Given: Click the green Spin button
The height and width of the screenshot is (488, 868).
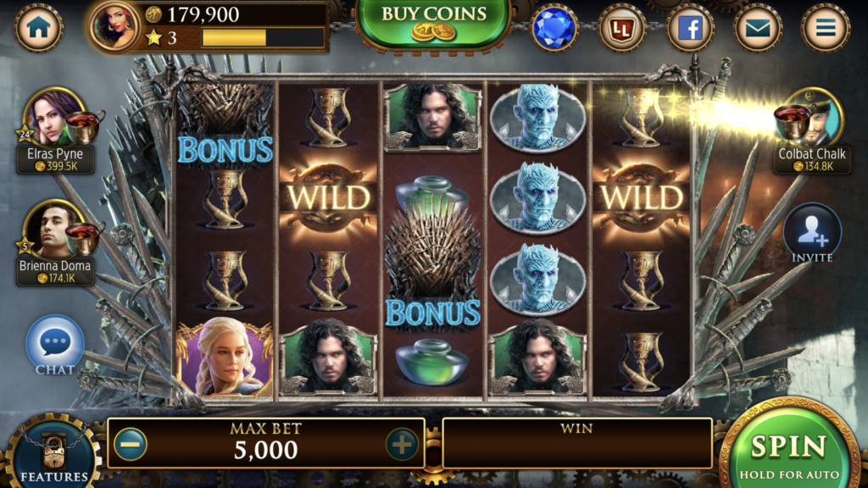Looking at the screenshot, I should pos(791,447).
